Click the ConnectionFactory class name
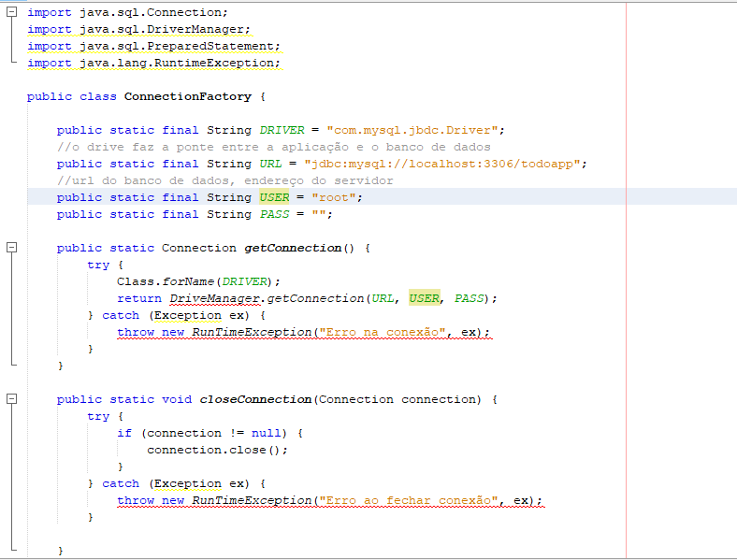737x560 pixels. pos(188,97)
